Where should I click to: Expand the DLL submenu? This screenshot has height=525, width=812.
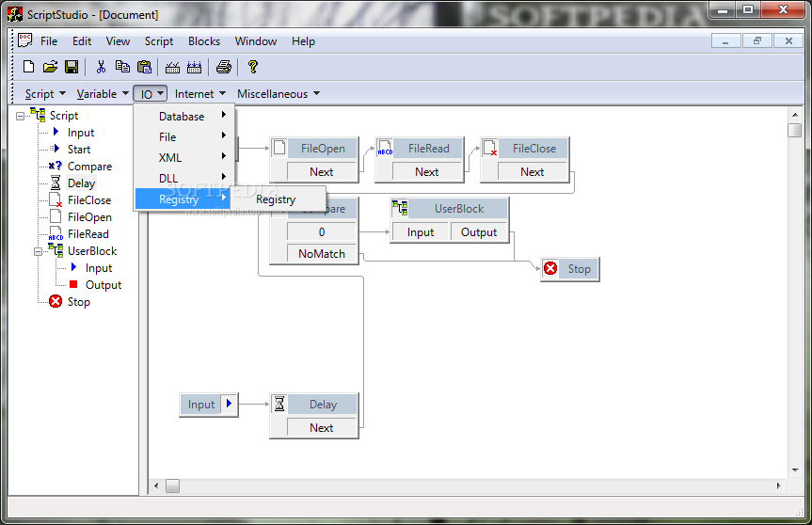coord(184,178)
